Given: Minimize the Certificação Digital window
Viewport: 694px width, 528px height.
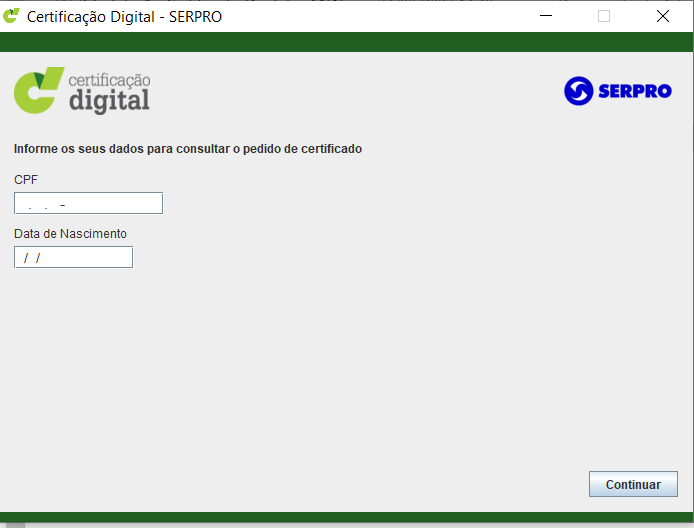Looking at the screenshot, I should coord(545,16).
